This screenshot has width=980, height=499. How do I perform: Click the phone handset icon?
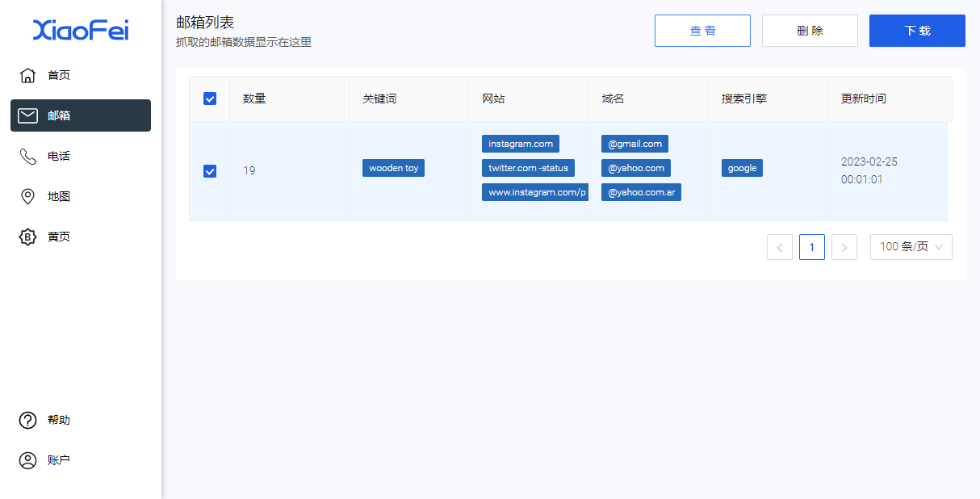point(27,156)
